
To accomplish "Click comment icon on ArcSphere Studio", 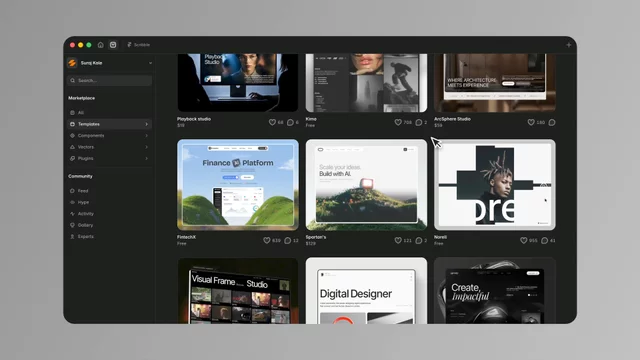I will [x=552, y=122].
